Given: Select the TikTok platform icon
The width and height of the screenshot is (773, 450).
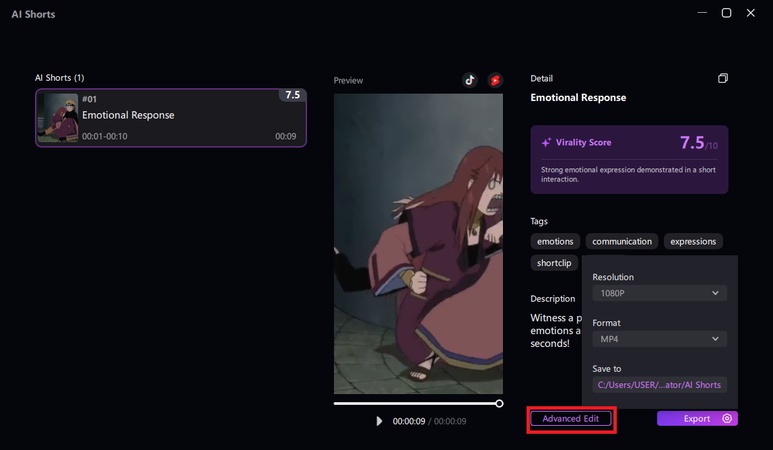Looking at the screenshot, I should point(469,80).
